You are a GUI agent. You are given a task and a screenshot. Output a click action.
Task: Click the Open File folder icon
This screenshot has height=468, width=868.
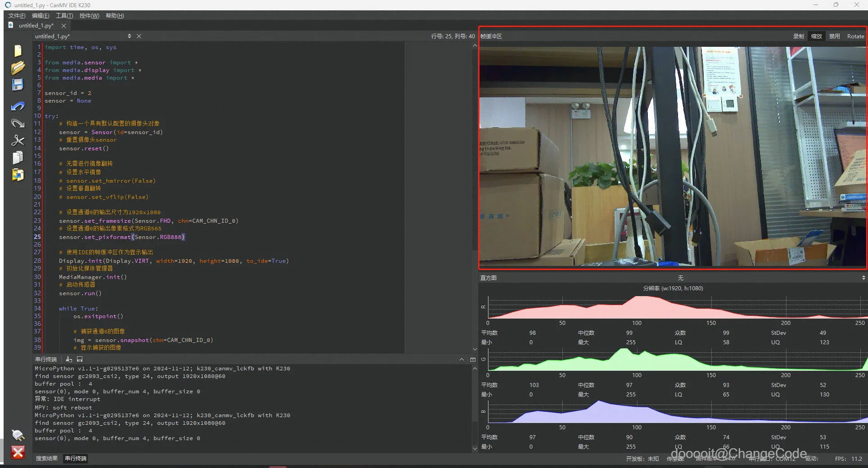18,68
